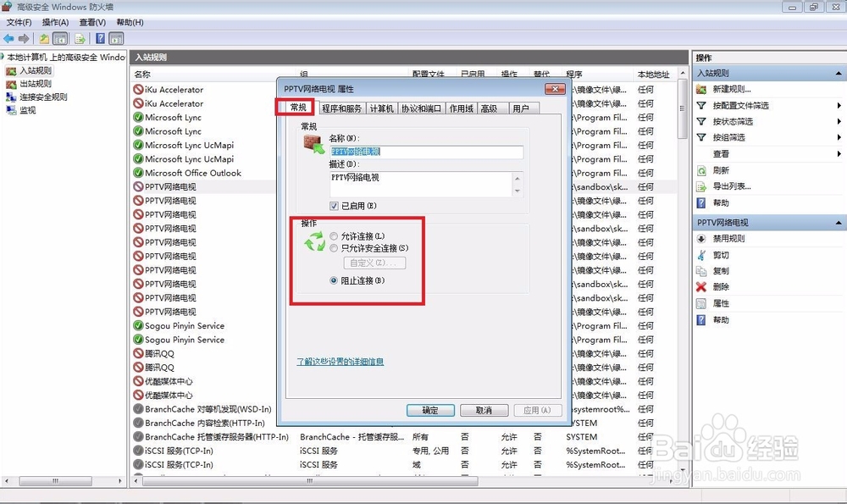Click the Disable Rule (禁用规则) icon
847x504 pixels.
(x=701, y=239)
